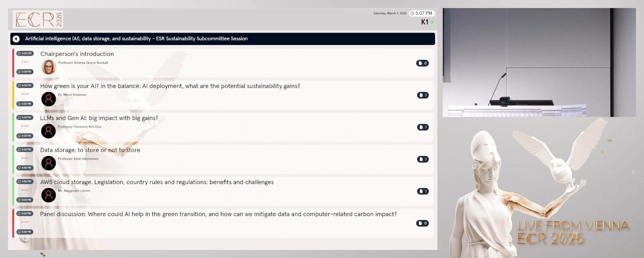Click the 5:30 PM end time badge
The height and width of the screenshot is (258, 644).
[x=25, y=232]
